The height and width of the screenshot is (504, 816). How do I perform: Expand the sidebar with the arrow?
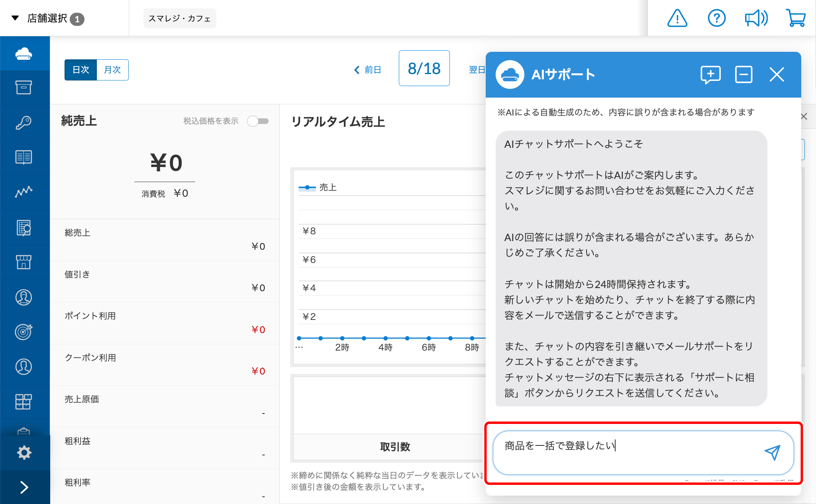click(x=24, y=487)
